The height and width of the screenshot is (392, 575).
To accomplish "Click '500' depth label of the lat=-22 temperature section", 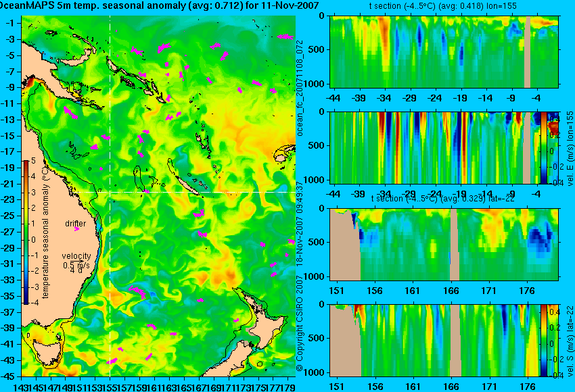I will point(317,242).
